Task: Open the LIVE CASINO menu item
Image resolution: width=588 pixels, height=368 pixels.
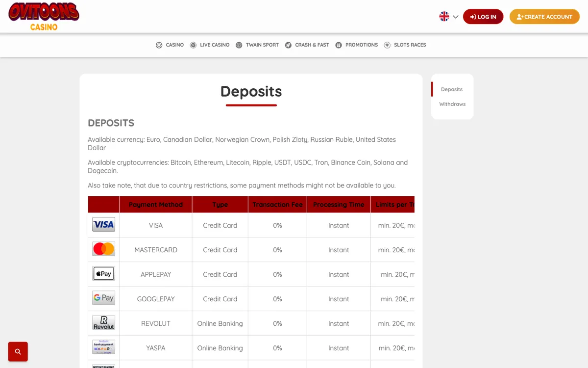Action: [x=210, y=45]
